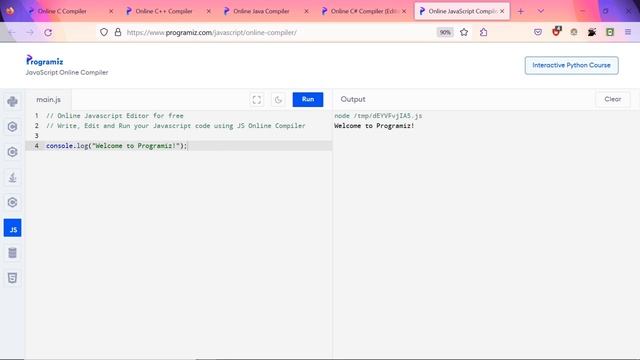Bookmark this page with the star
Screen dimensions: 640x360
(464, 32)
